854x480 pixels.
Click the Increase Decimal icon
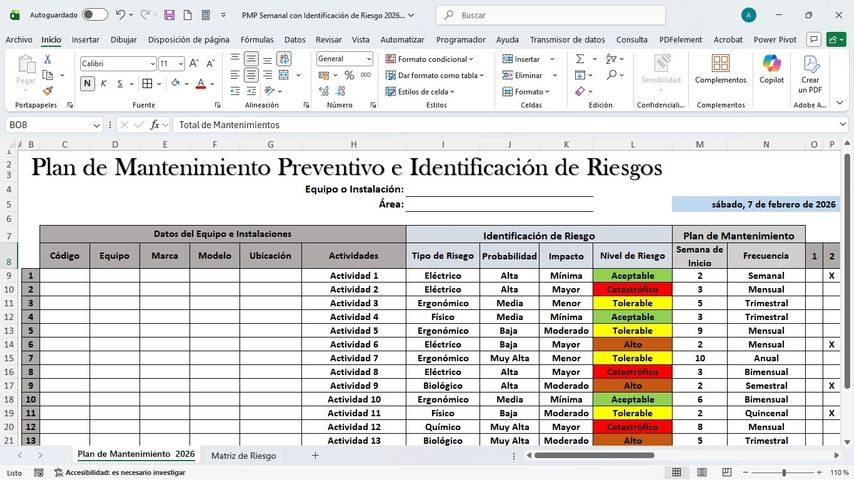click(x=324, y=91)
